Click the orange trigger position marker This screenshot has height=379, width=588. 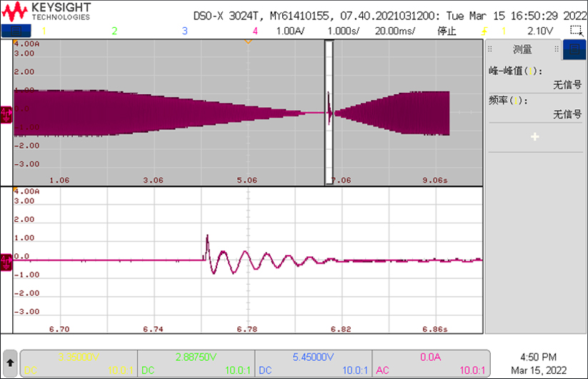pos(248,41)
